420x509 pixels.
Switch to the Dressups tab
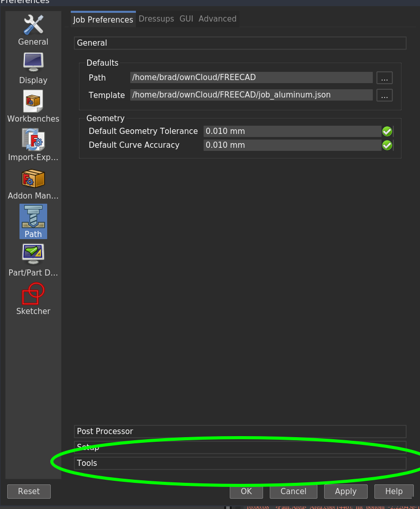[156, 18]
